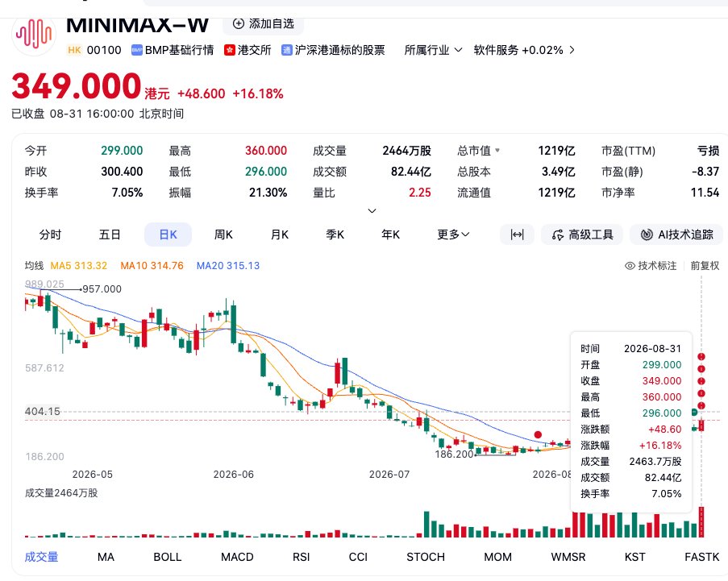Screen dimensions: 728x581
Task: Select CCI indicator tab
Action: (x=358, y=557)
